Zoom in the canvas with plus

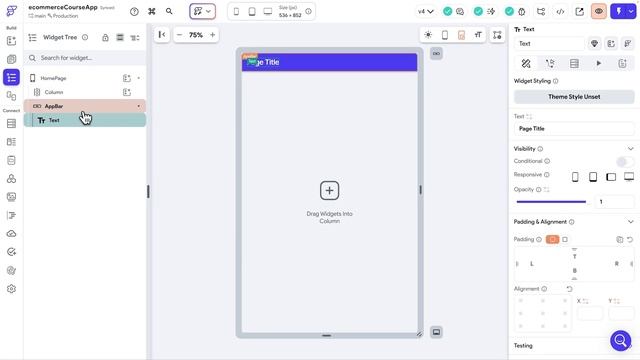coord(212,35)
